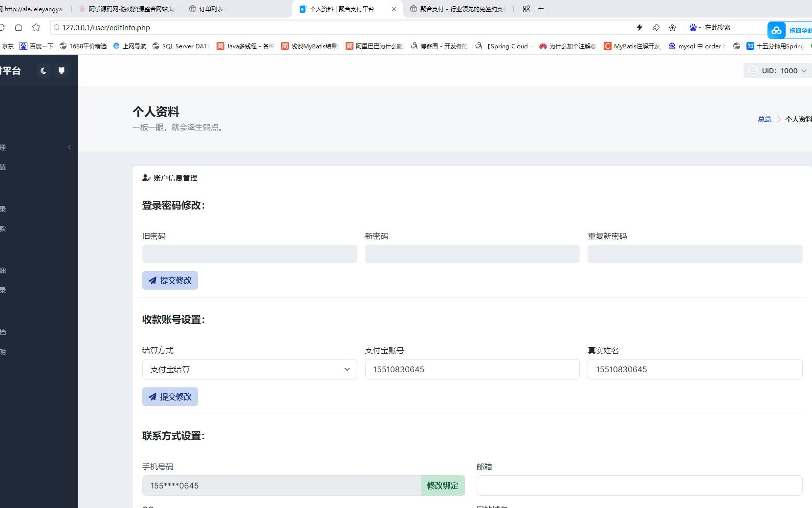Screen dimensions: 812x508
Task: Click the address bar URL
Action: click(x=106, y=28)
